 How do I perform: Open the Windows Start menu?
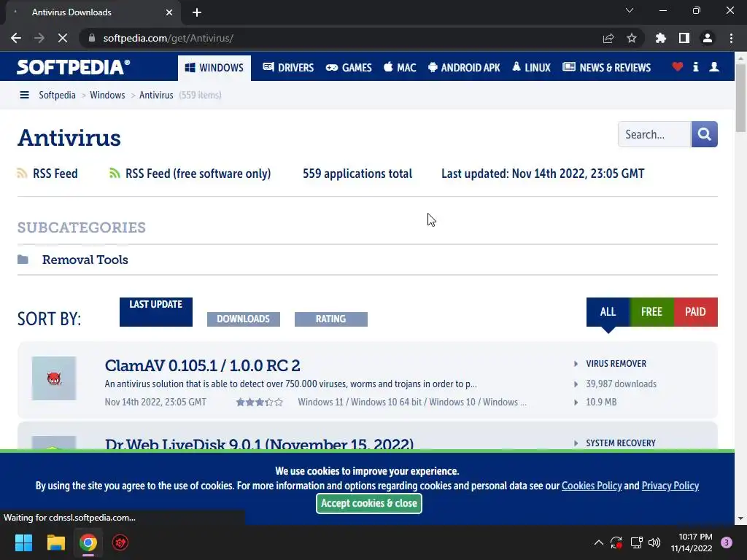point(23,542)
